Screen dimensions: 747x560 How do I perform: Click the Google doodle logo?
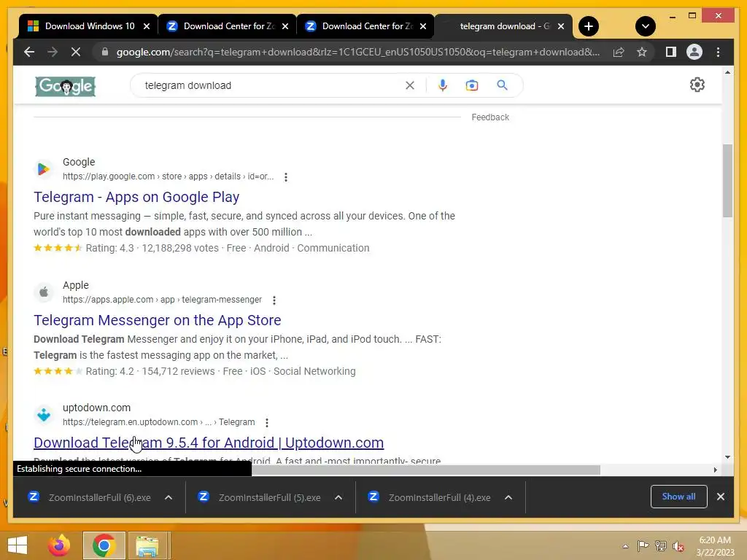click(65, 86)
